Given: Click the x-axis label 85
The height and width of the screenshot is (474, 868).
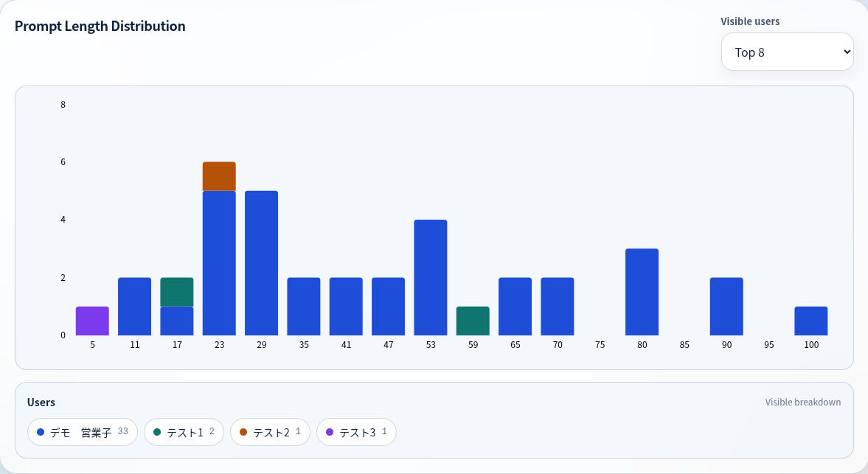Looking at the screenshot, I should 684,344.
